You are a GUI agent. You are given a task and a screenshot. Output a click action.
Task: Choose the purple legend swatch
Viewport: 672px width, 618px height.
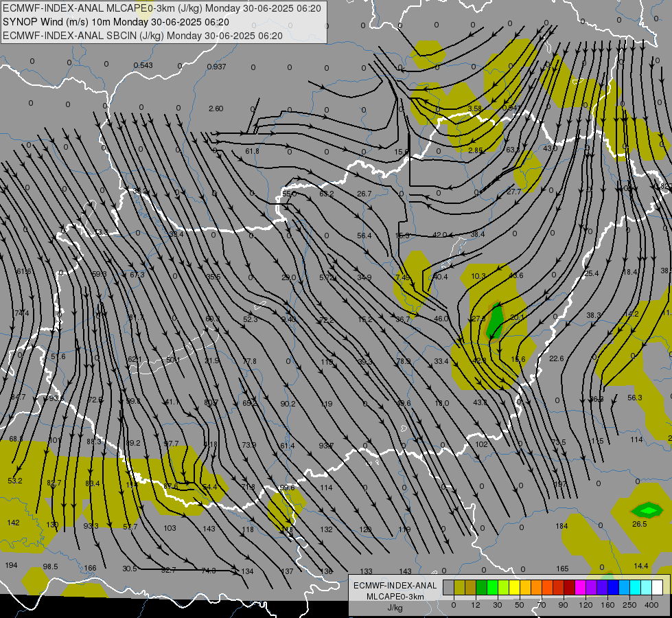592,587
